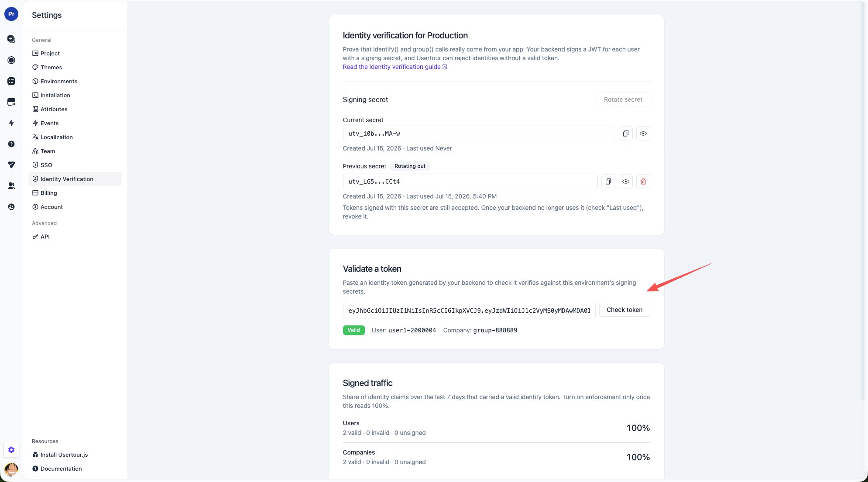Screen dimensions: 868x482
Task: Click the green Valid badge
Action: click(x=353, y=330)
